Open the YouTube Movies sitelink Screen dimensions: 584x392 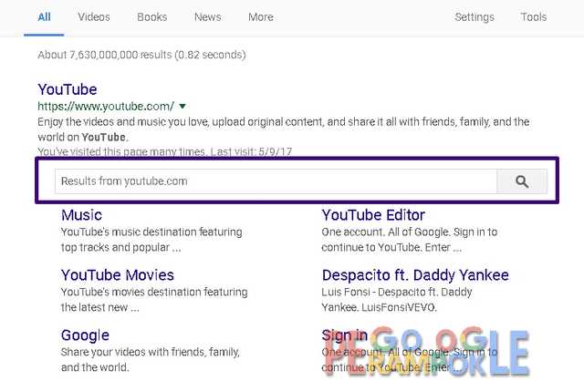coord(118,275)
